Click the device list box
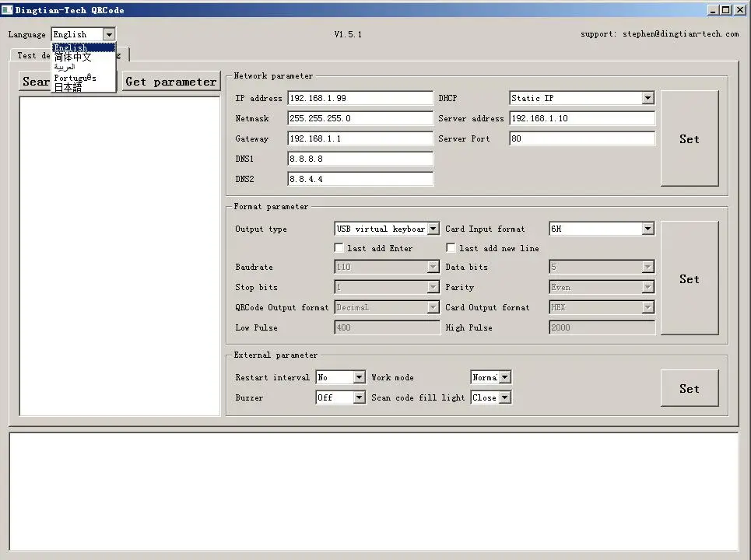 pyautogui.click(x=120, y=256)
